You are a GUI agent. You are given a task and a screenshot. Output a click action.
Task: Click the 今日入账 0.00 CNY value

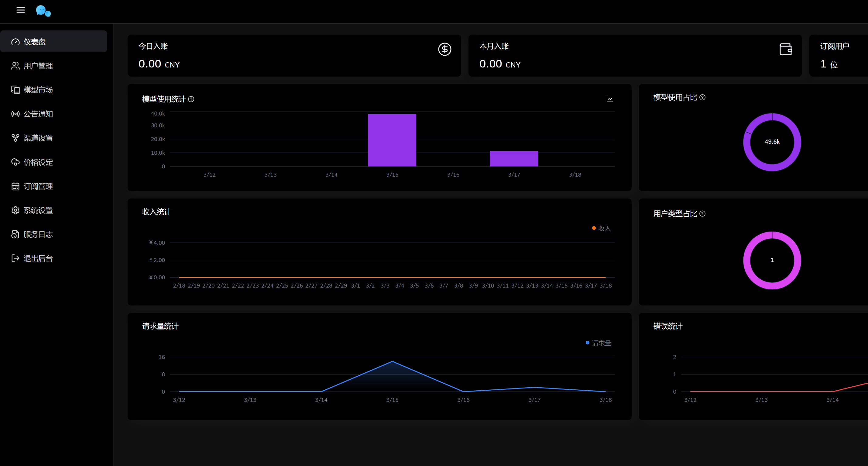[159, 64]
